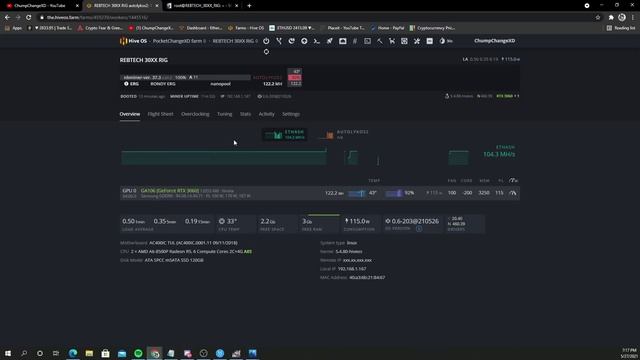The width and height of the screenshot is (640, 360).
Task: Open PocketChangeXD farm breadcrumb
Action: tap(179, 41)
